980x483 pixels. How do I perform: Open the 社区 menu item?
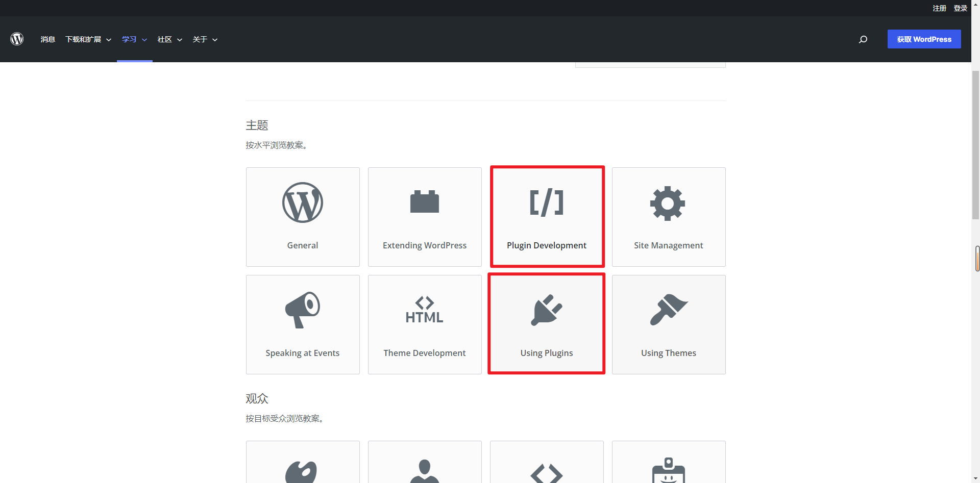click(x=164, y=39)
